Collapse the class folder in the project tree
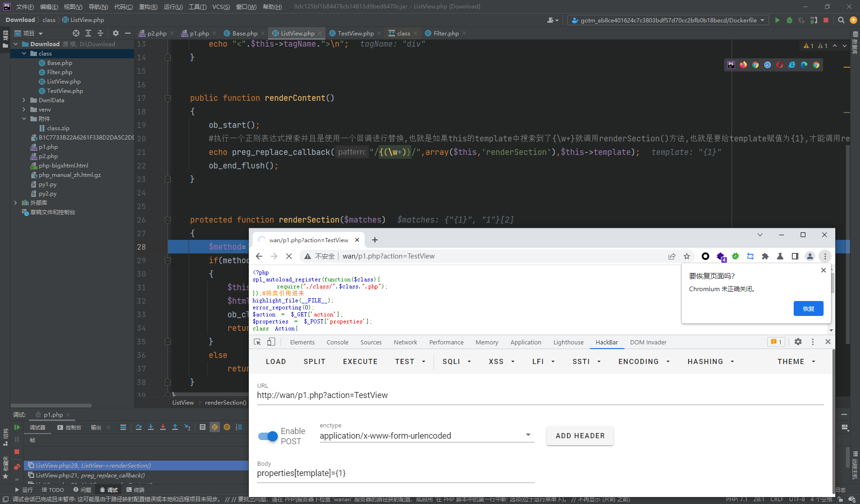This screenshot has height=504, width=860. [x=24, y=53]
